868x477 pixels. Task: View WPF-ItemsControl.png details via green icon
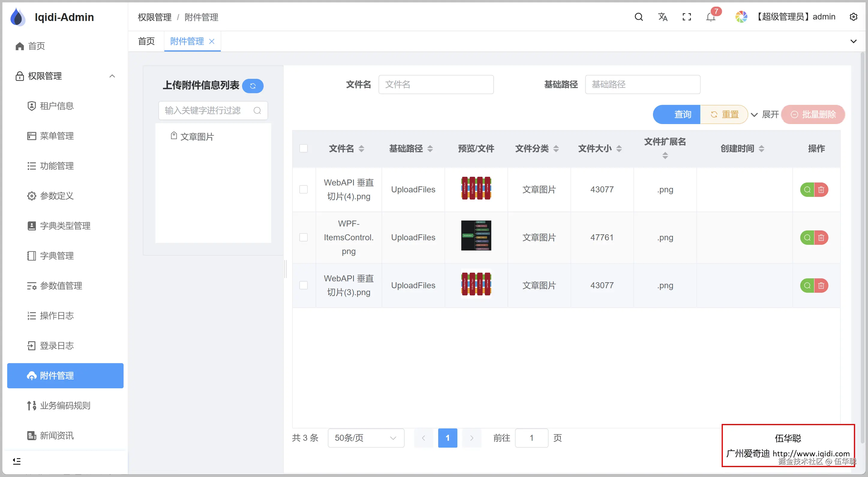807,238
